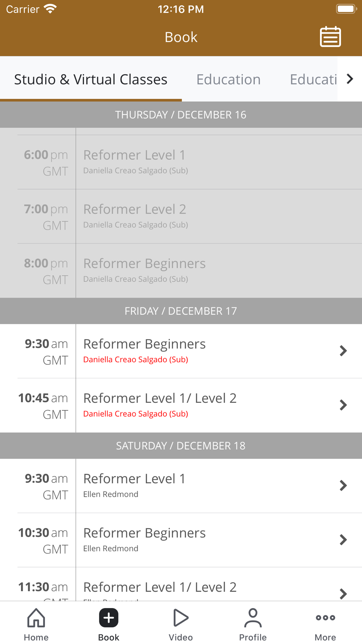
Task: Show more tabs with right arrow
Action: point(350,79)
